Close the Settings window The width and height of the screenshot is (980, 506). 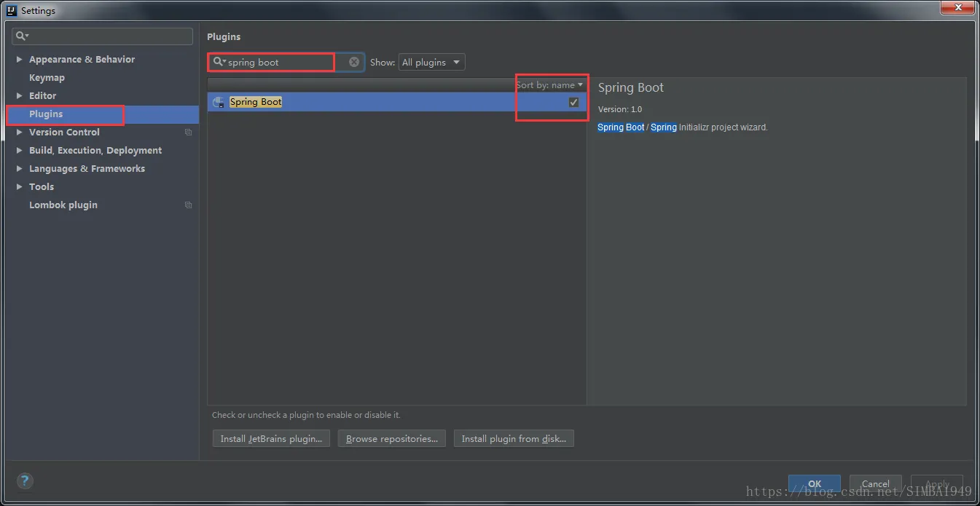coord(957,8)
